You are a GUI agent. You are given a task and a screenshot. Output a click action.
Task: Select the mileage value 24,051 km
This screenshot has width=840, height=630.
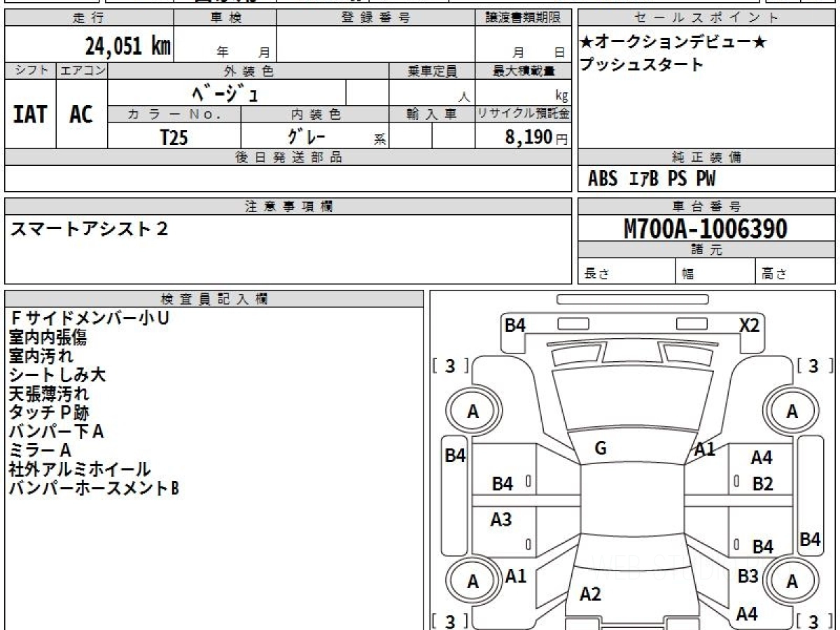click(128, 46)
